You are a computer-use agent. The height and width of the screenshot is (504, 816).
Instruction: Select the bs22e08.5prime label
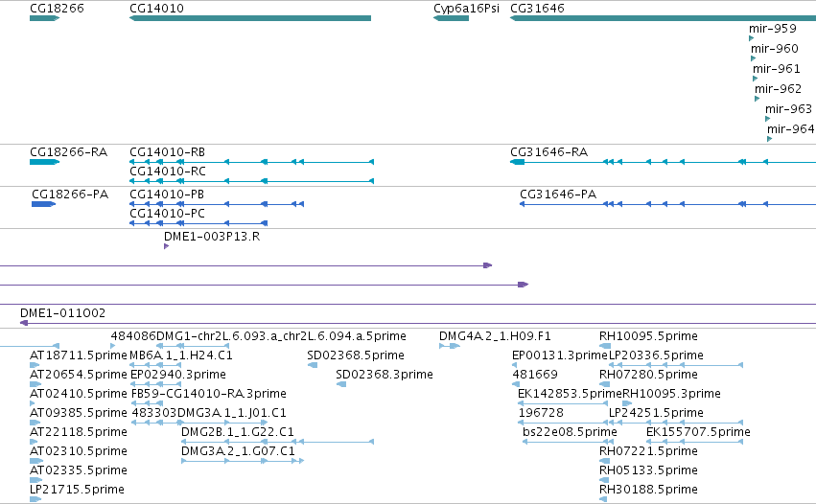coord(570,432)
